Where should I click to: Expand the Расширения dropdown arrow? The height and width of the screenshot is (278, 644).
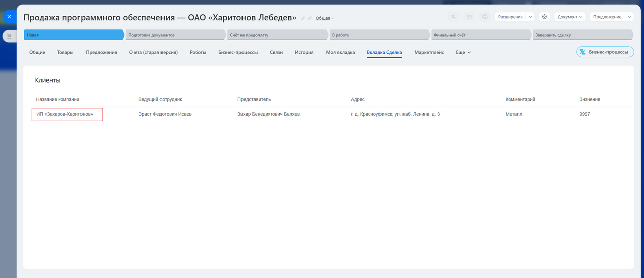[530, 17]
